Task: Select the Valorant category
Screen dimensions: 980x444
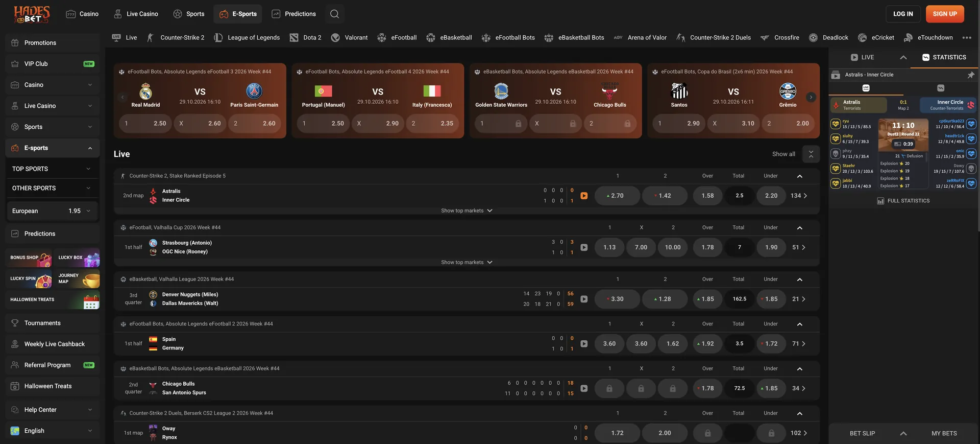Action: coord(349,37)
